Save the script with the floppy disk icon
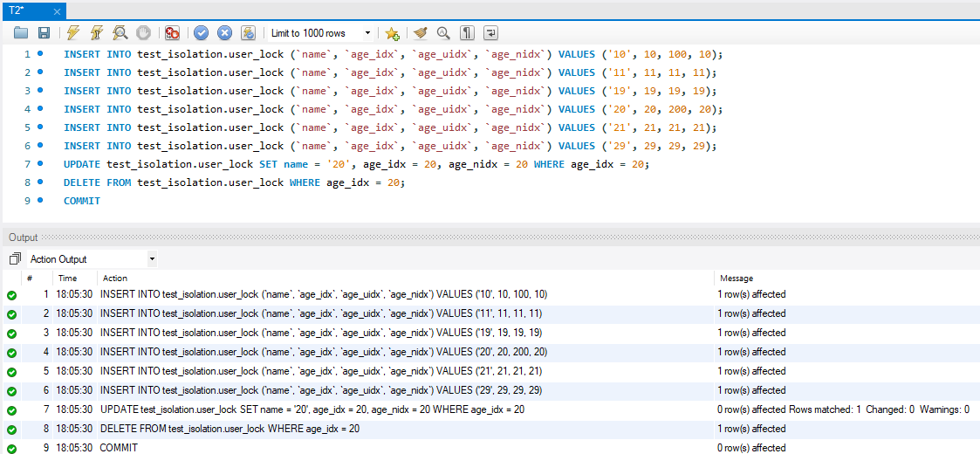The image size is (980, 454). [45, 32]
